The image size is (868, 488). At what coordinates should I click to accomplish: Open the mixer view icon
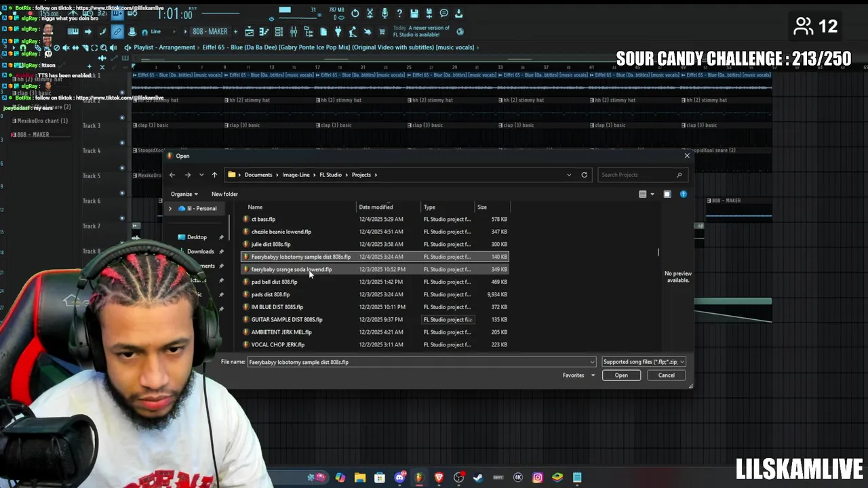point(294,31)
